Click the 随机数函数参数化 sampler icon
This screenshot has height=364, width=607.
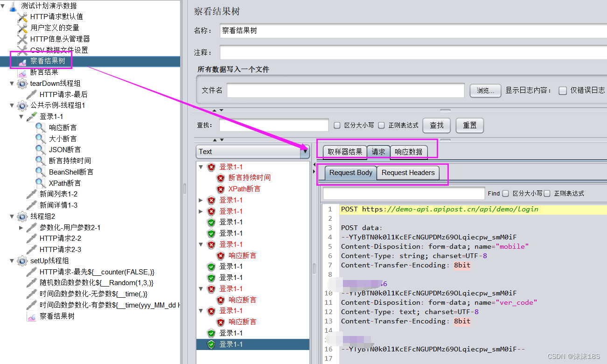point(32,282)
